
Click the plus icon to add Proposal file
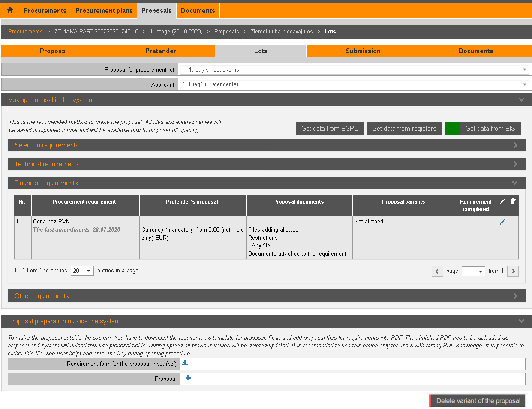(x=188, y=378)
